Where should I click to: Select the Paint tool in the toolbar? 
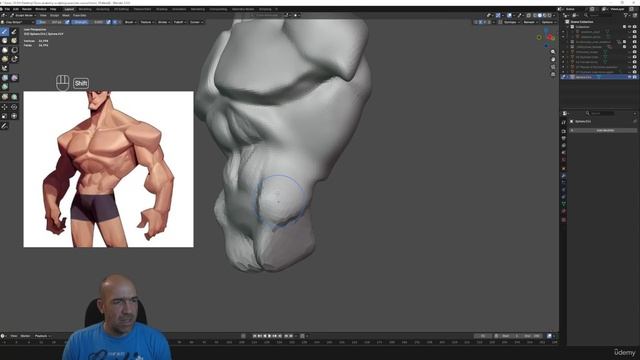click(14, 31)
